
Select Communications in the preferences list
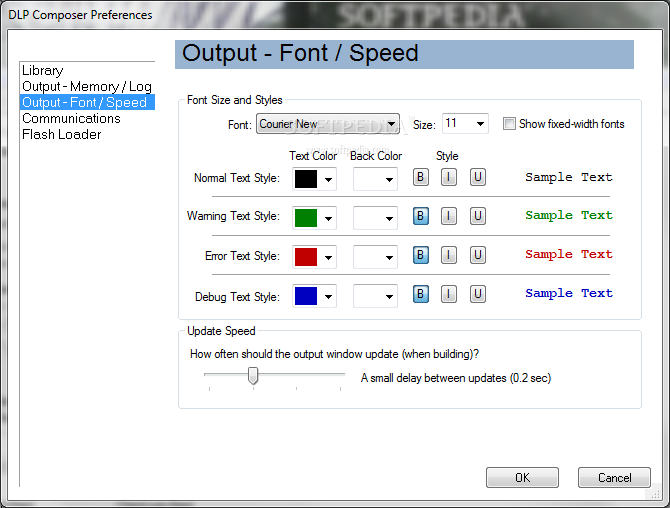tap(88, 118)
